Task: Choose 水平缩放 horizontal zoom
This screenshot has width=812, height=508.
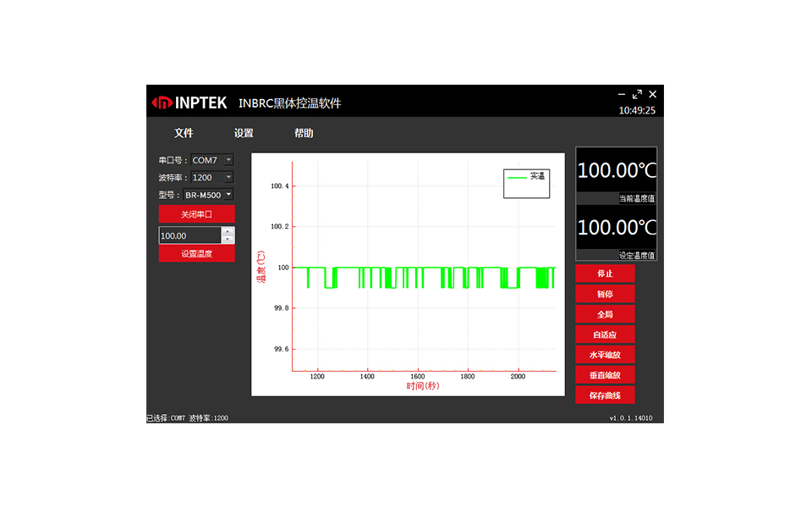Action: (605, 355)
